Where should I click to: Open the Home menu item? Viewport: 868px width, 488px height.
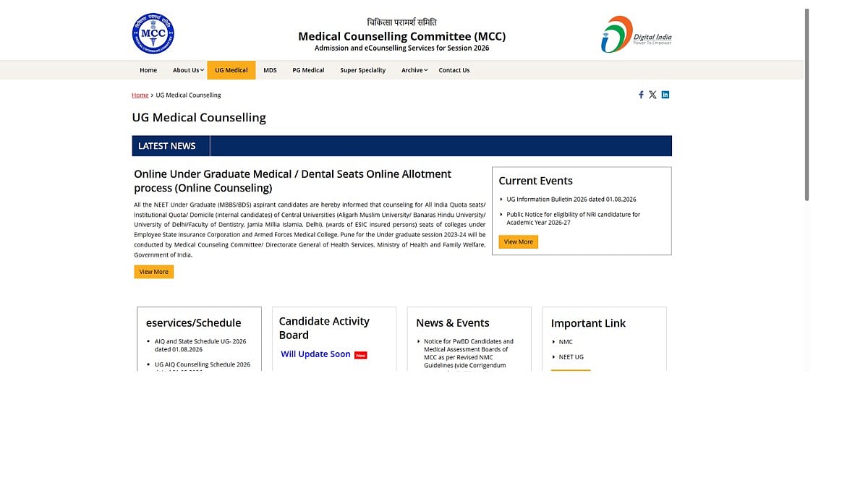click(148, 70)
